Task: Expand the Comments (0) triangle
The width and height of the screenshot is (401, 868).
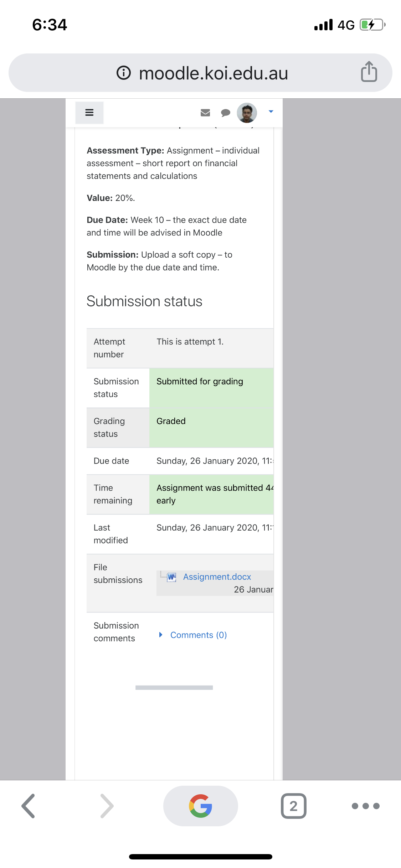Action: pyautogui.click(x=161, y=635)
